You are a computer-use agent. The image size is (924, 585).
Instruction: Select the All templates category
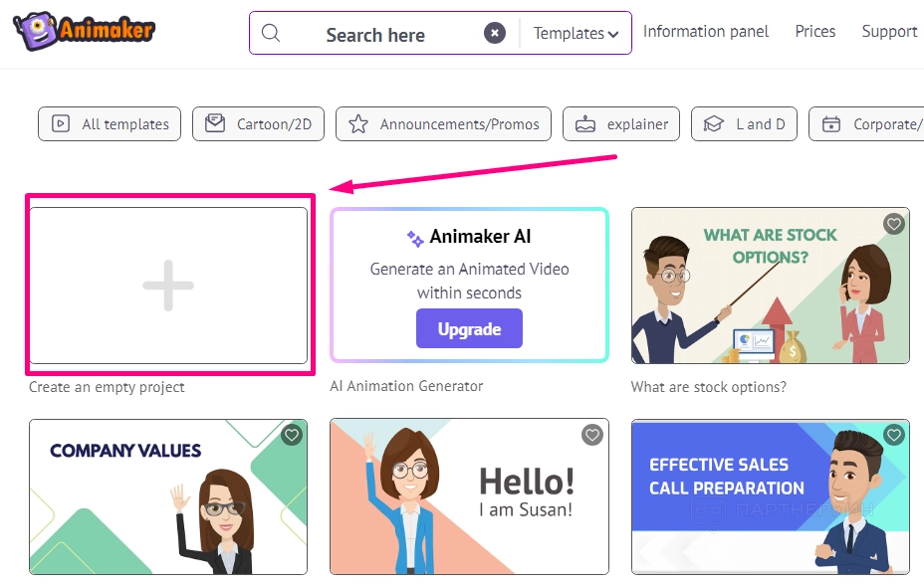[x=110, y=124]
